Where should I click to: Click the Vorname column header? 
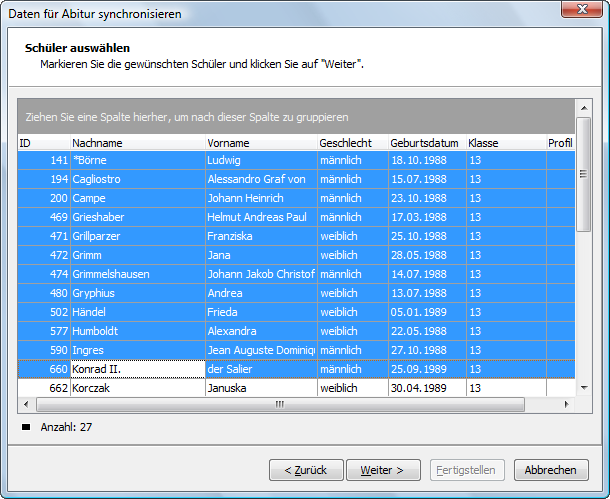coord(261,143)
